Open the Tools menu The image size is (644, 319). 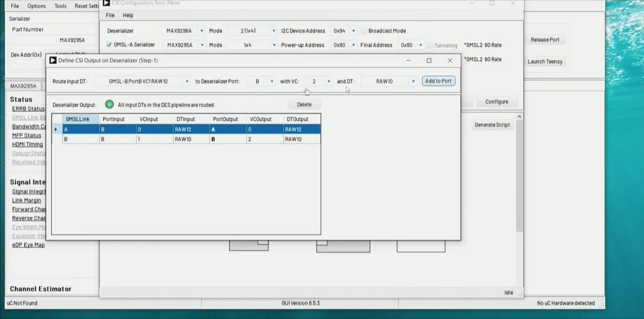[60, 6]
